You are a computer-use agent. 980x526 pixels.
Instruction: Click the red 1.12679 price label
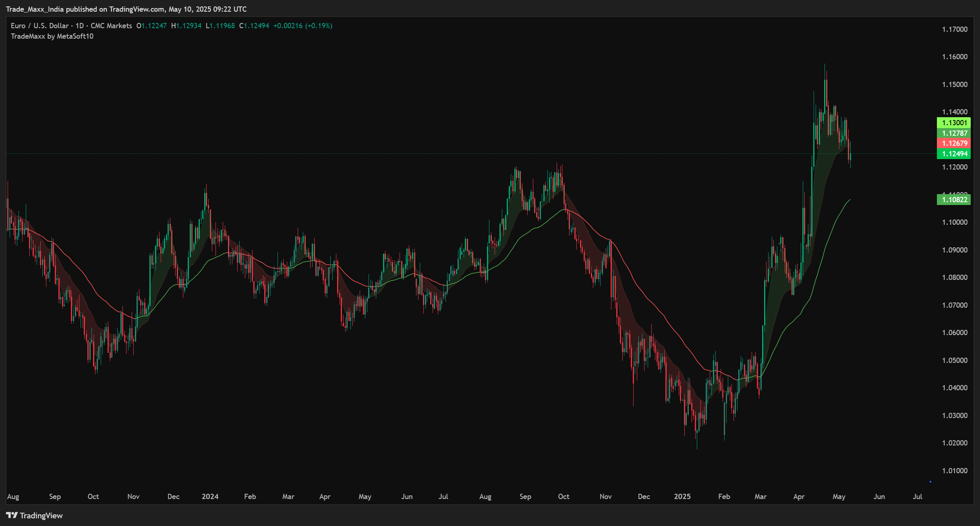coord(955,144)
